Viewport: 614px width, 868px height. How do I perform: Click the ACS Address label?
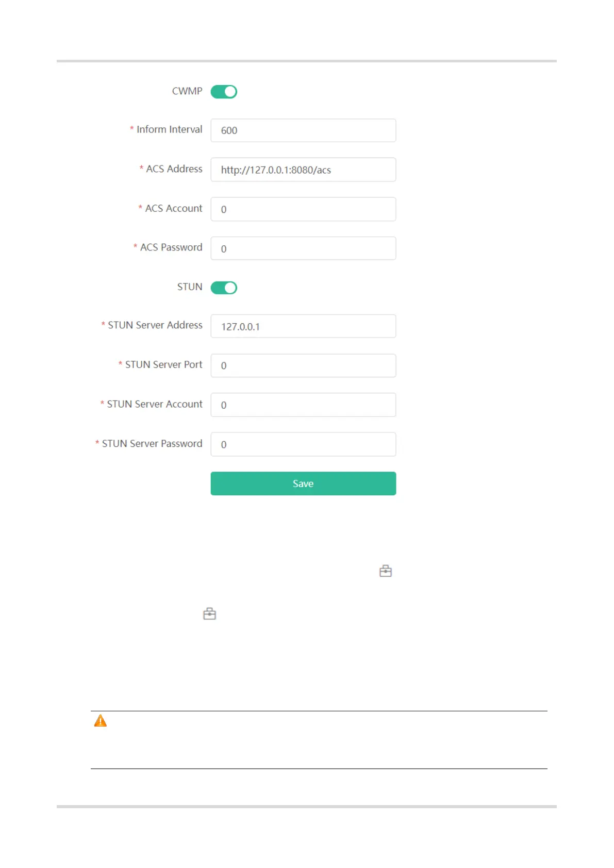pos(174,169)
